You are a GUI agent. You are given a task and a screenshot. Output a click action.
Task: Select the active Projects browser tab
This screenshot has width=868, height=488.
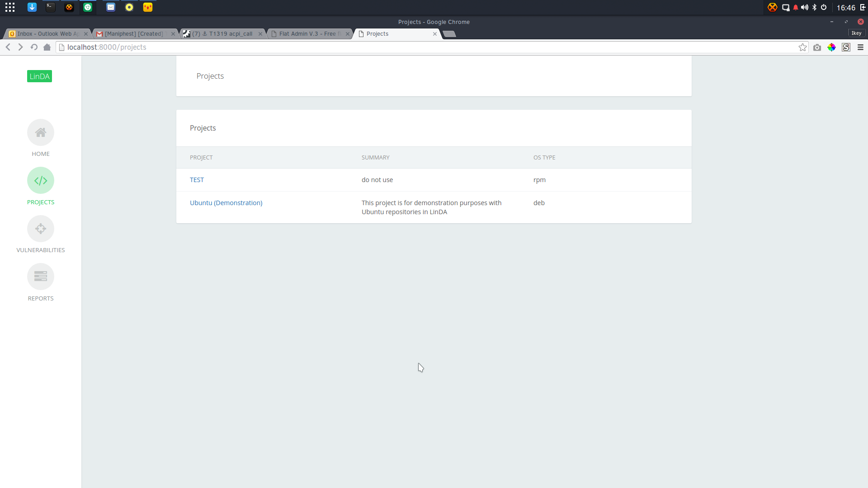(x=396, y=34)
